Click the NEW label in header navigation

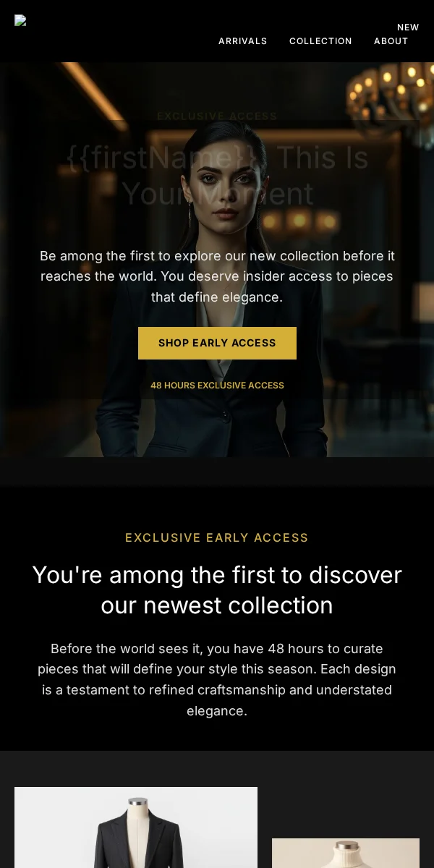[408, 27]
